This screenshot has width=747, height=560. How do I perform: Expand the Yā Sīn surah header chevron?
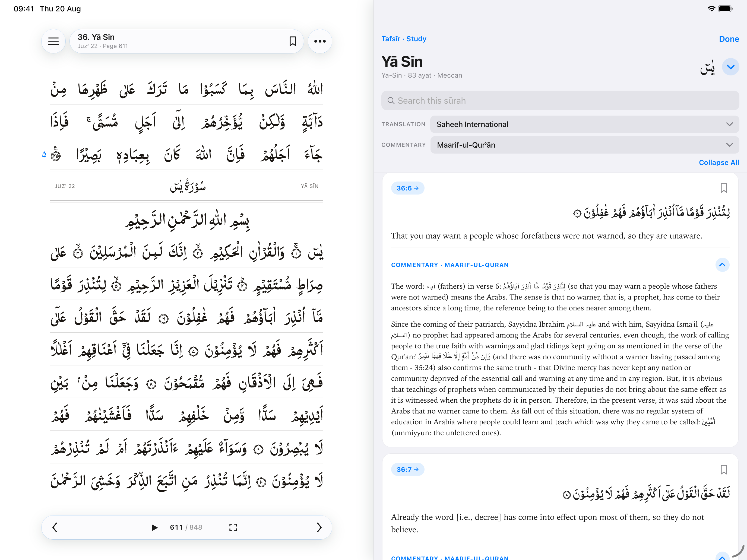[730, 67]
